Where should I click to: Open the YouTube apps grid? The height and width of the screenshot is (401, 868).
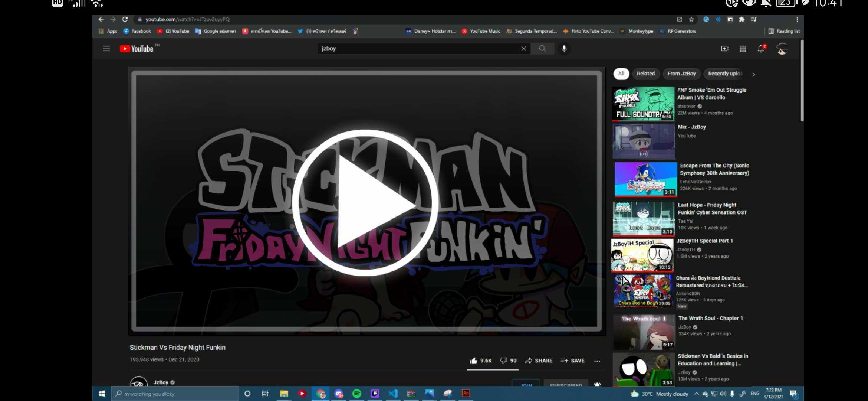click(x=743, y=49)
